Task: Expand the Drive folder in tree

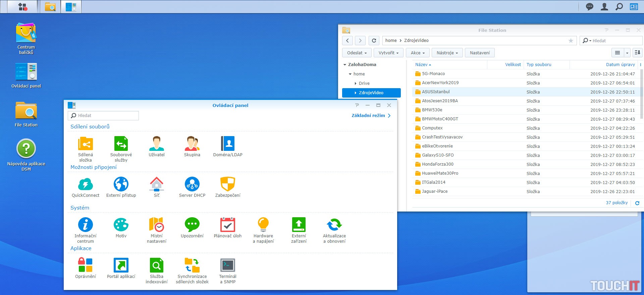Action: click(x=356, y=83)
